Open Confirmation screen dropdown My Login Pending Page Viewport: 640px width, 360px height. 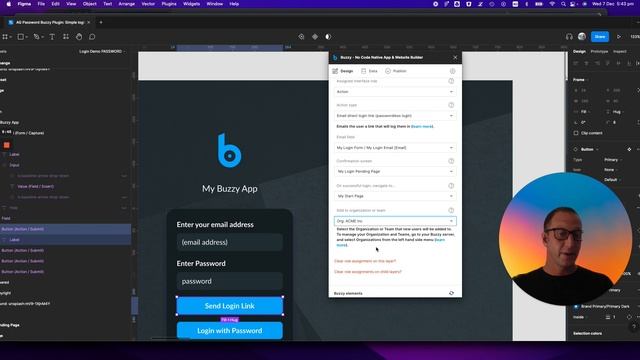click(x=395, y=171)
